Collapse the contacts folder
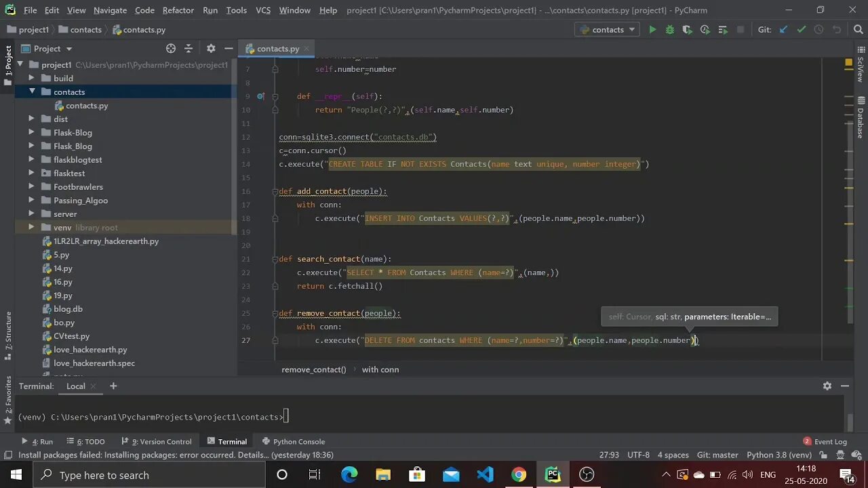868x488 pixels. click(31, 91)
